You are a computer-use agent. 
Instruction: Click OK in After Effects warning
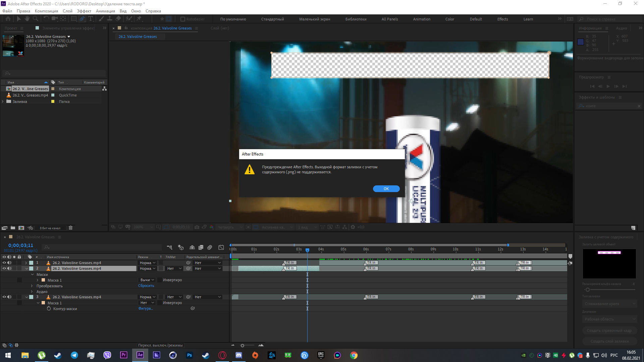[386, 189]
